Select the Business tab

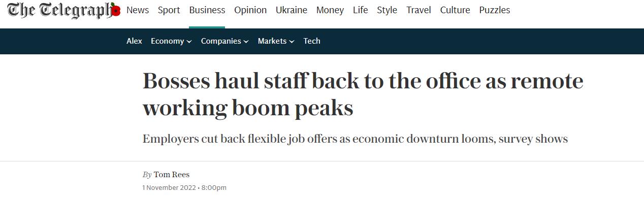[207, 10]
